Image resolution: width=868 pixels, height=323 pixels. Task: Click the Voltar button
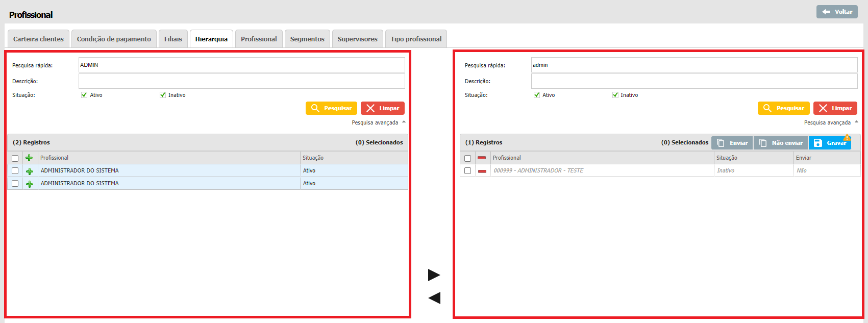pos(837,12)
